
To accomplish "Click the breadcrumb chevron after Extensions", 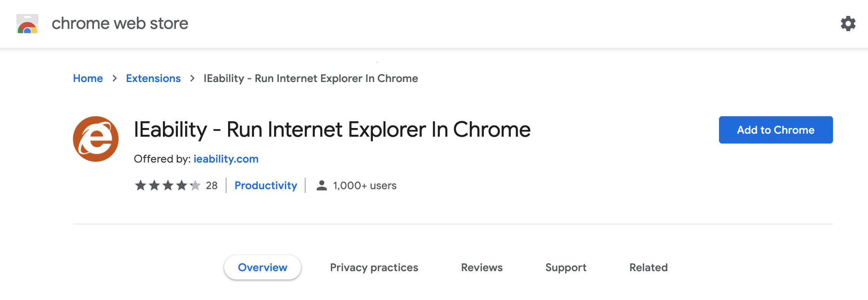I will [192, 78].
